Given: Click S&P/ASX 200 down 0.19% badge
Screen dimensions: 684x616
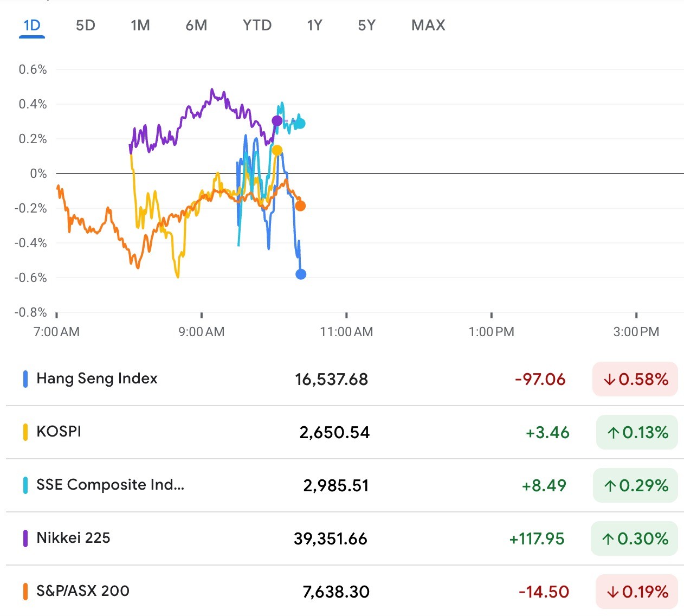Looking at the screenshot, I should pyautogui.click(x=637, y=592).
